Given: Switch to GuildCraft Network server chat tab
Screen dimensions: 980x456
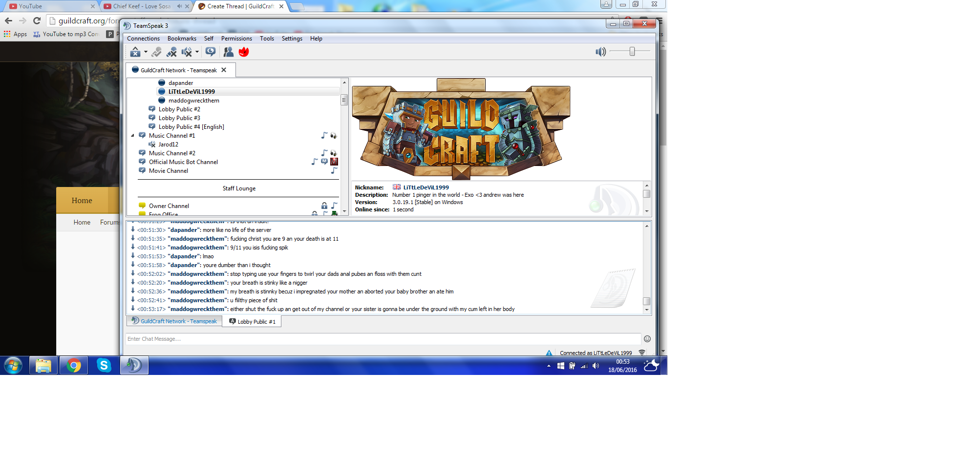Looking at the screenshot, I should click(174, 321).
